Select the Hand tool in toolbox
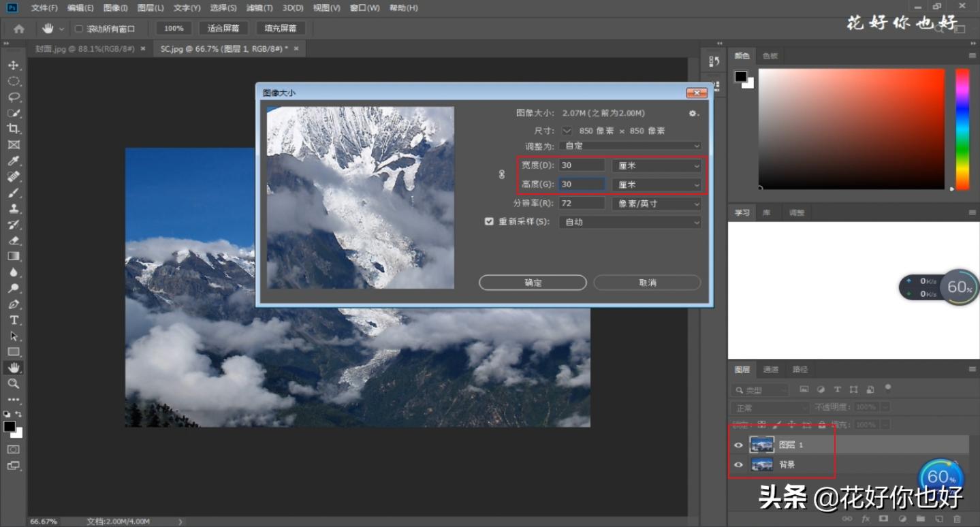This screenshot has width=980, height=527. pyautogui.click(x=13, y=368)
